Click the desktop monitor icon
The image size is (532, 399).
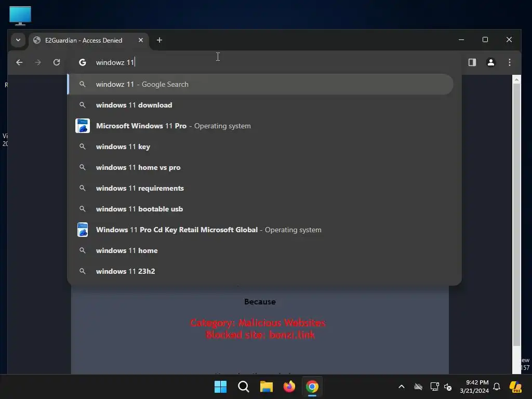click(x=20, y=16)
